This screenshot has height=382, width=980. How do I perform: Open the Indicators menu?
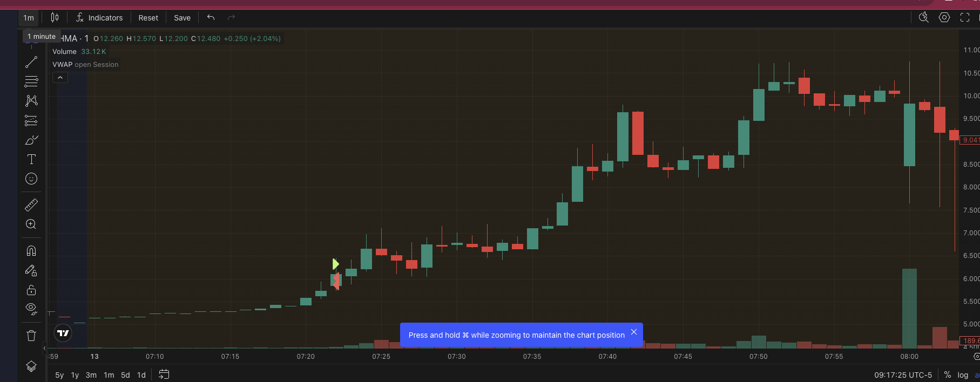(x=99, y=18)
